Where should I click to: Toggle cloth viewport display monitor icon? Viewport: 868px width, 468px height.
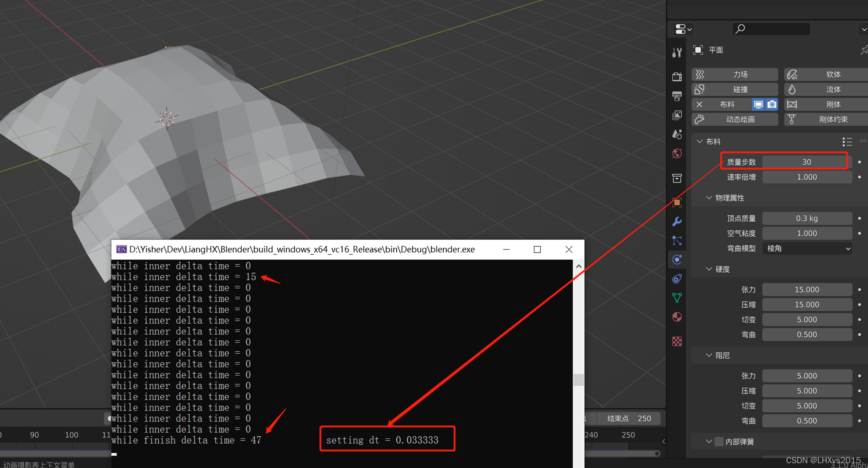758,104
